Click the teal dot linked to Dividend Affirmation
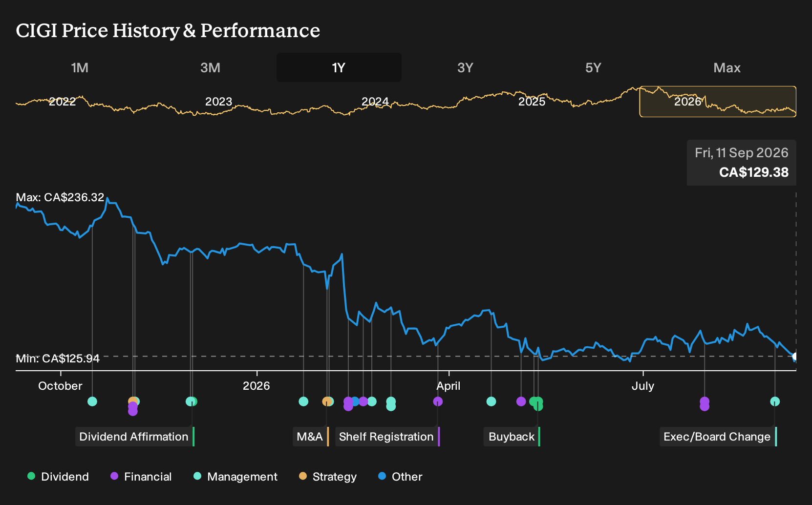Image resolution: width=812 pixels, height=505 pixels. pyautogui.click(x=191, y=401)
